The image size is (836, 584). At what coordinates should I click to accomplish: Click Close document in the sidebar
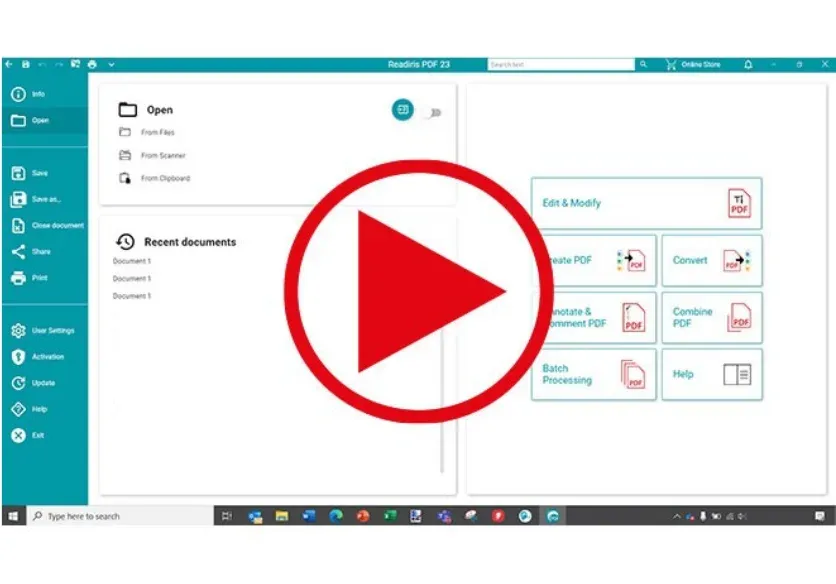click(x=45, y=225)
